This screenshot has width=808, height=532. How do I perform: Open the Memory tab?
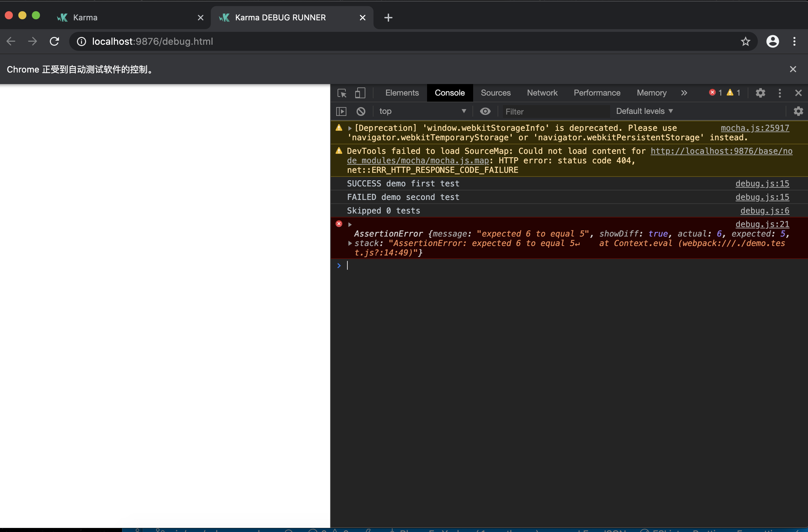(651, 93)
